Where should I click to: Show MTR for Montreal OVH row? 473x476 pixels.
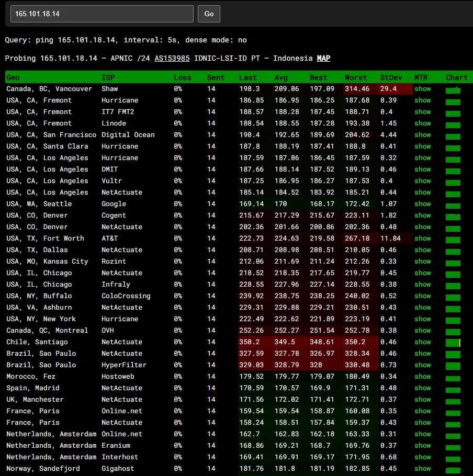[423, 330]
